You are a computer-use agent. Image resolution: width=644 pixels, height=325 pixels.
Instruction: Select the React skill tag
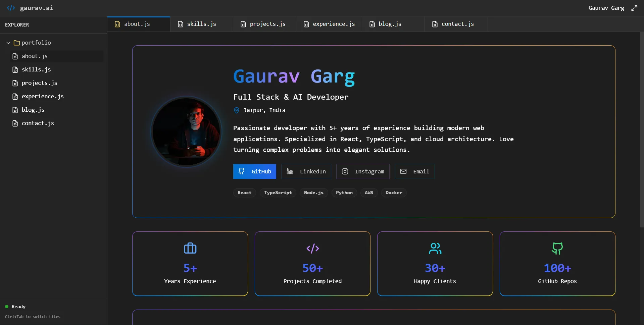pyautogui.click(x=244, y=193)
